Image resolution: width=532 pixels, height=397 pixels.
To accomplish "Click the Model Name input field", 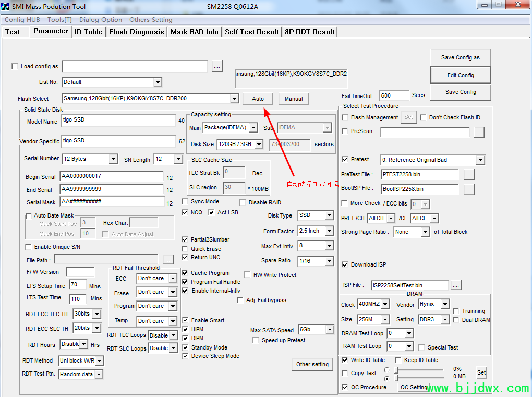I will (118, 121).
